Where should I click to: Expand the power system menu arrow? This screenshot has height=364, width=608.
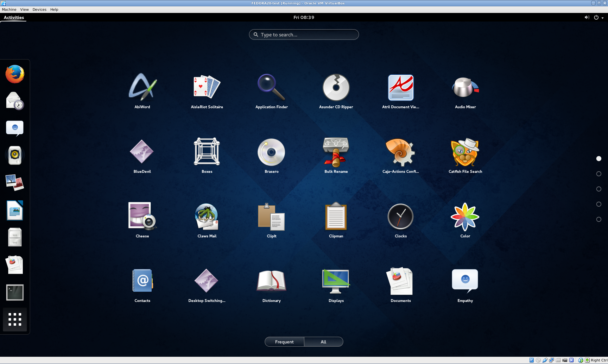[x=602, y=18]
